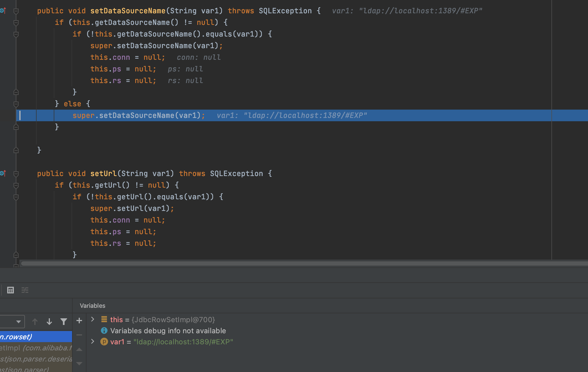Click the previous frame up arrow

pos(35,321)
